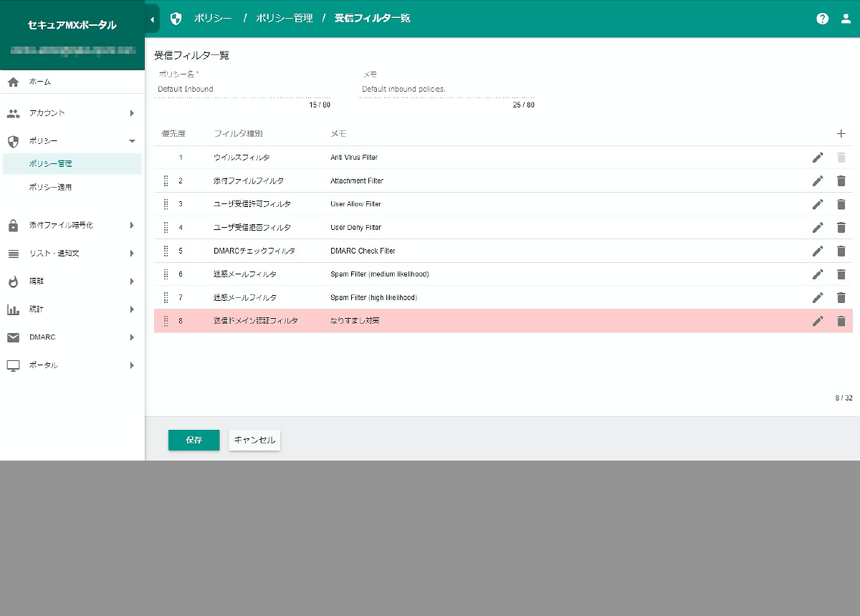The height and width of the screenshot is (616, 860).
Task: Collapse the sidebar using the arrow toggle
Action: [x=152, y=19]
